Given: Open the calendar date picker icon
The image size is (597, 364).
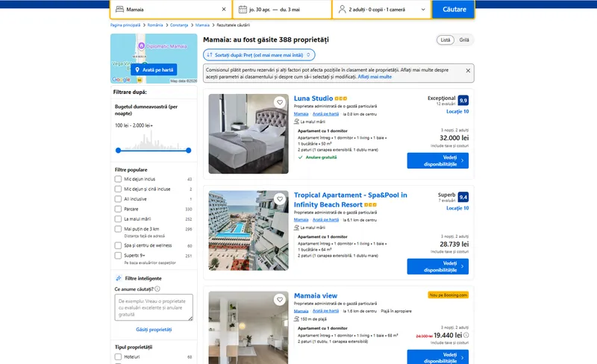Looking at the screenshot, I should [243, 9].
